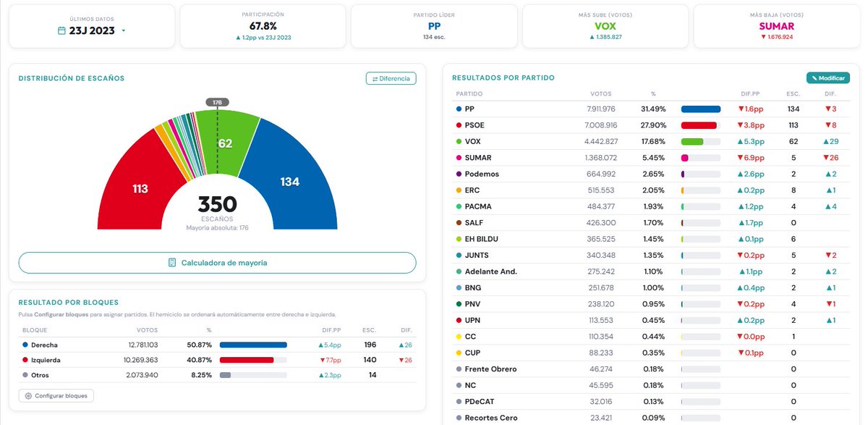Click the SUMAR party name in results table

(x=478, y=158)
